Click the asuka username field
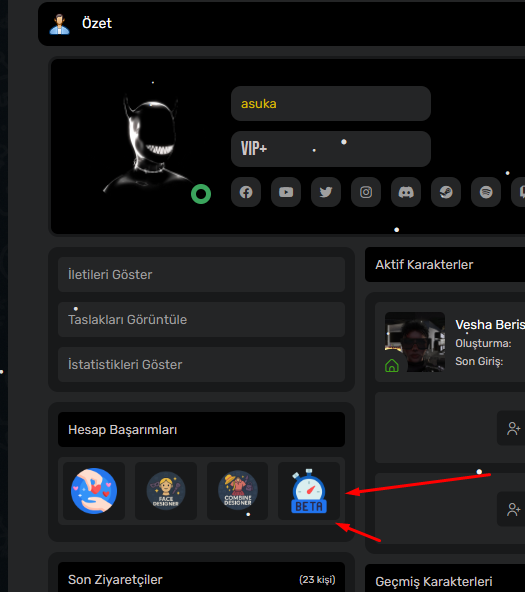This screenshot has height=592, width=525. coord(331,103)
